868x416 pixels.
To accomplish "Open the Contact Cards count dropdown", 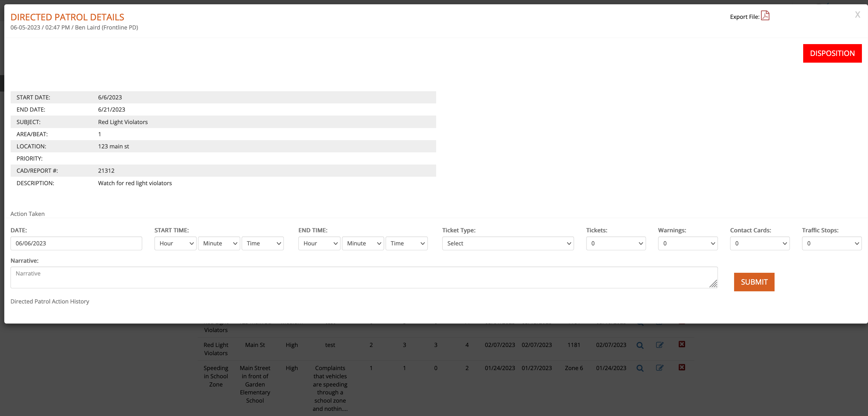I will coord(760,243).
